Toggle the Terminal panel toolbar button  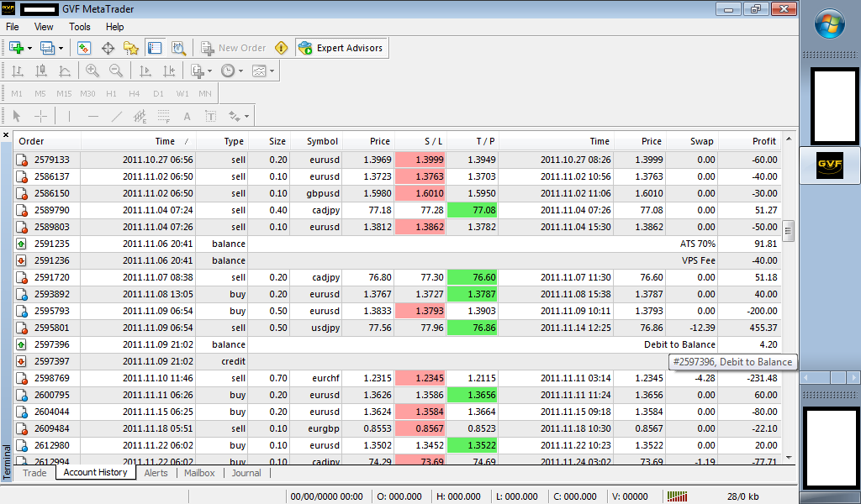[x=155, y=48]
